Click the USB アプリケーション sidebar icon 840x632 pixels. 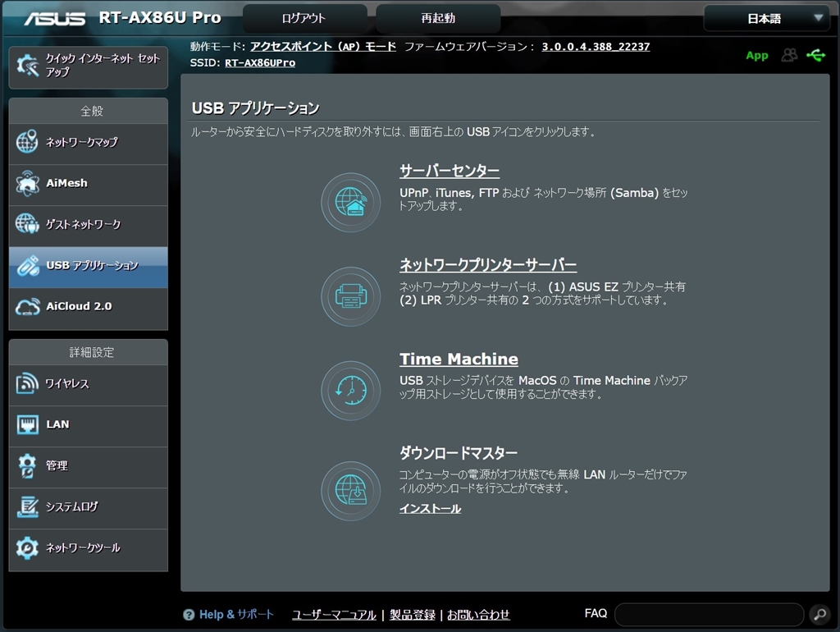click(x=27, y=265)
